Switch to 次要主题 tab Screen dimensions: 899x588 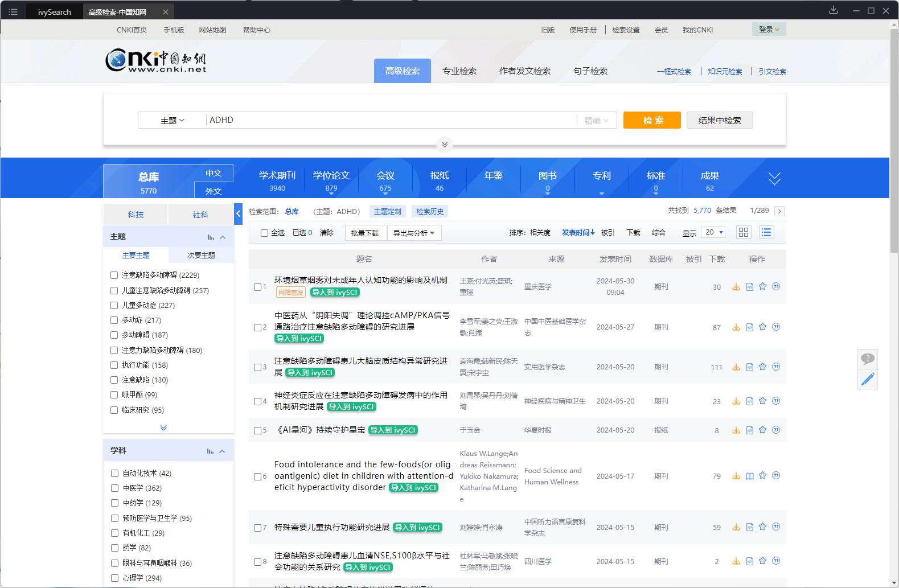201,256
